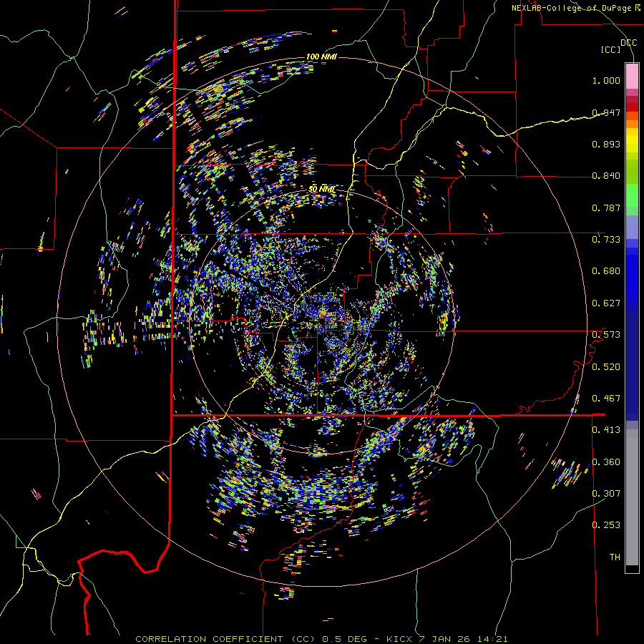Click the CORRELATION COEFFICIENT (CC) caption text
This screenshot has height=644, width=644.
[x=225, y=639]
